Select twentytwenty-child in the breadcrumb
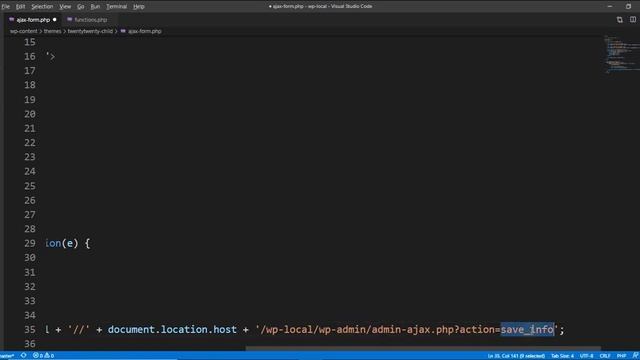Screen dimensions: 640x360 [90, 31]
